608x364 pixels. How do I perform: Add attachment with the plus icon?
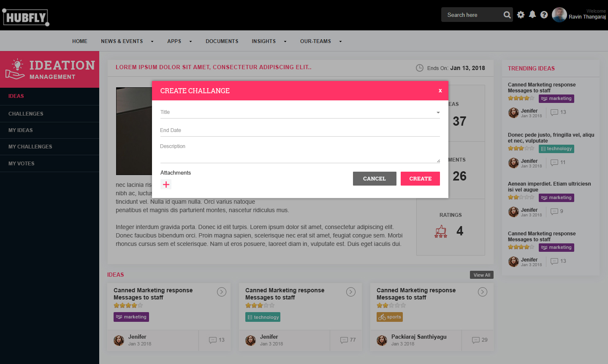166,184
